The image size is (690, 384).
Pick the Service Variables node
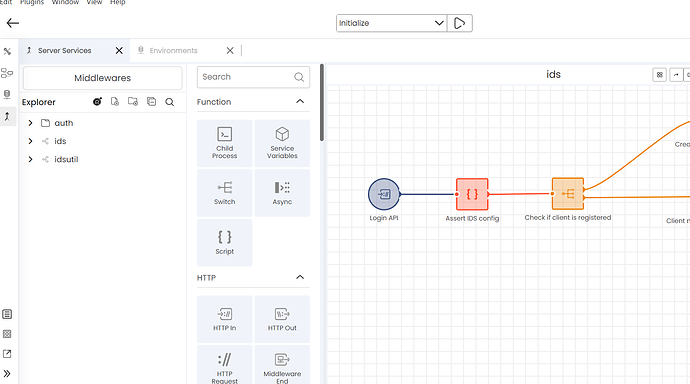[x=282, y=143]
